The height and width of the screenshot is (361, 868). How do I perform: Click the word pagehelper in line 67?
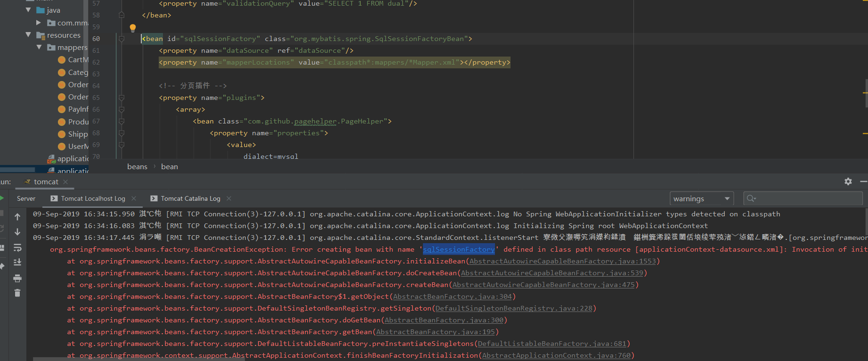(x=316, y=121)
